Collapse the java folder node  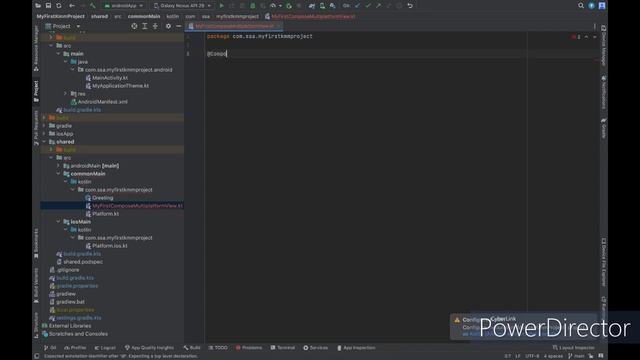(x=66, y=62)
